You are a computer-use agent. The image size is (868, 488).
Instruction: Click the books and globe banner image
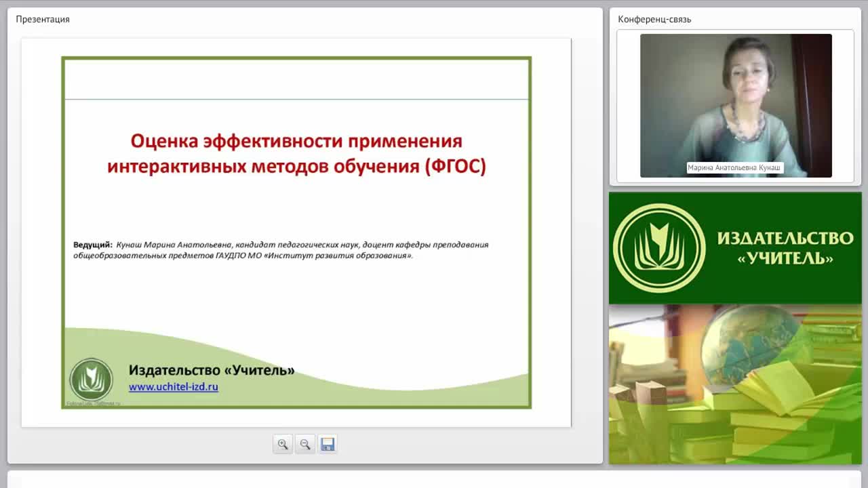pyautogui.click(x=735, y=384)
